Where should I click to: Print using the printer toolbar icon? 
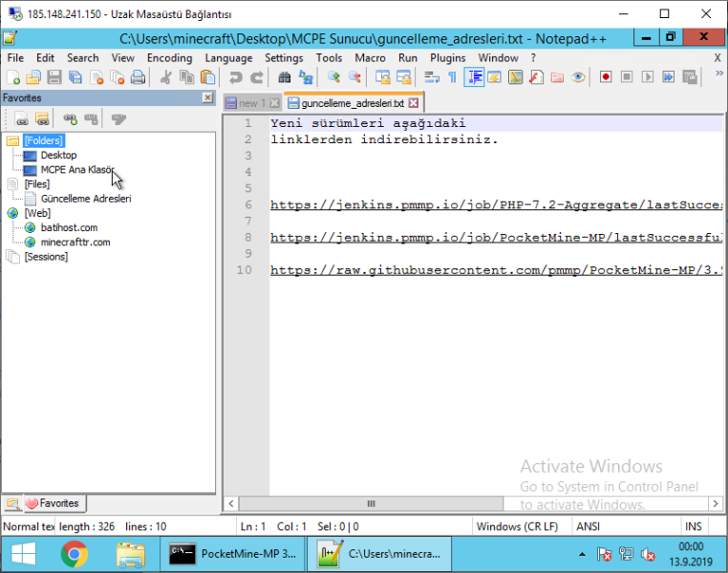pyautogui.click(x=138, y=77)
